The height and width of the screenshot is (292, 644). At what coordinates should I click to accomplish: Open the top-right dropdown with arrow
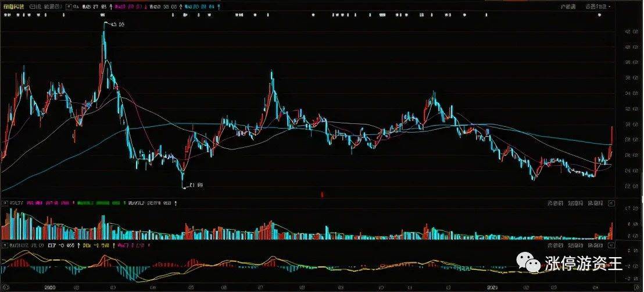point(599,6)
